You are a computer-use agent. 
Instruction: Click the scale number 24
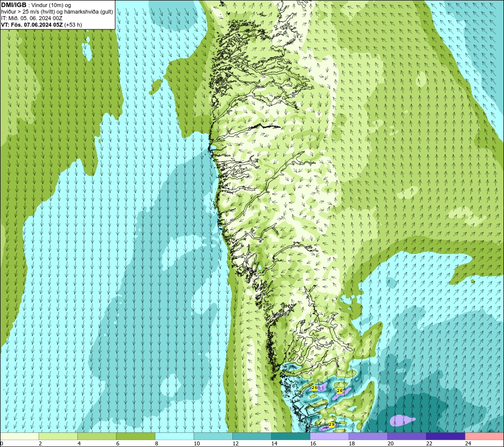pyautogui.click(x=468, y=443)
